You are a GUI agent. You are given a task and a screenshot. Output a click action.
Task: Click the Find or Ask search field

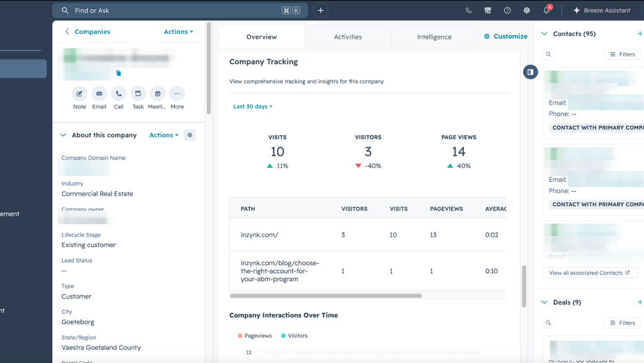(x=180, y=11)
